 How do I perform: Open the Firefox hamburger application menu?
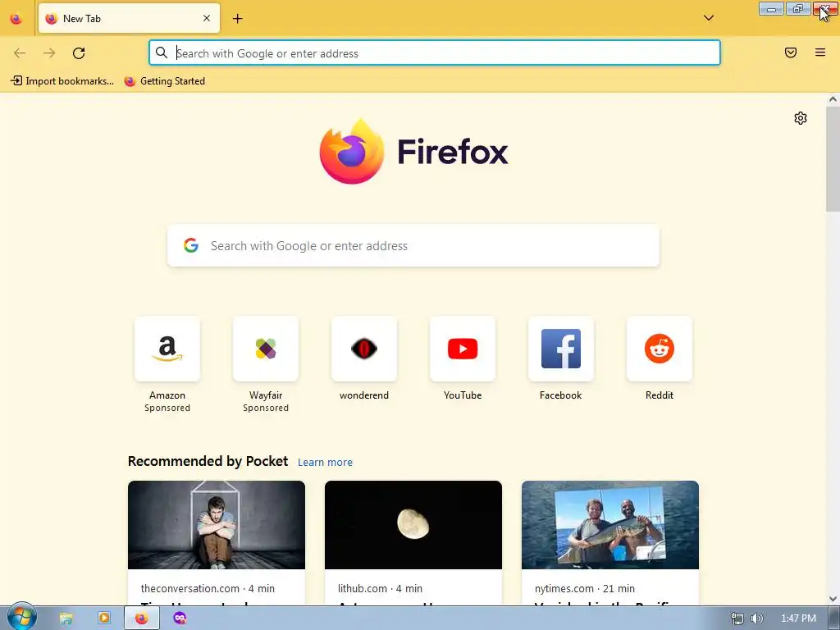(x=819, y=52)
